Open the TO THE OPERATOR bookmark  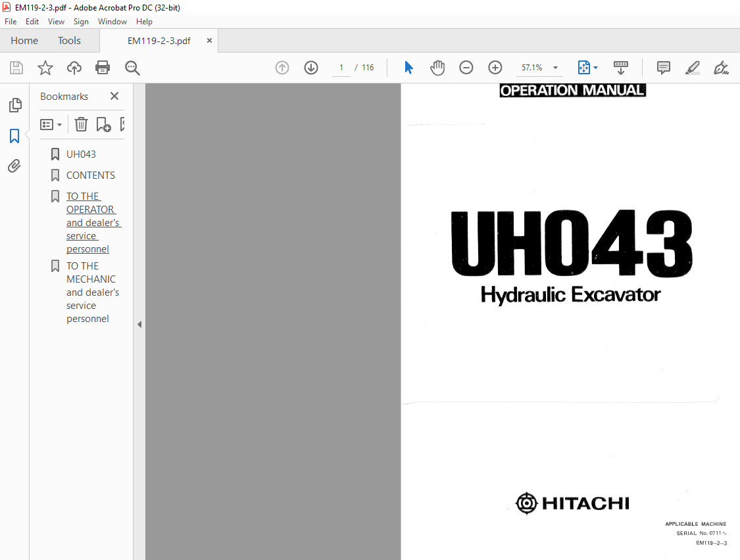(x=93, y=222)
